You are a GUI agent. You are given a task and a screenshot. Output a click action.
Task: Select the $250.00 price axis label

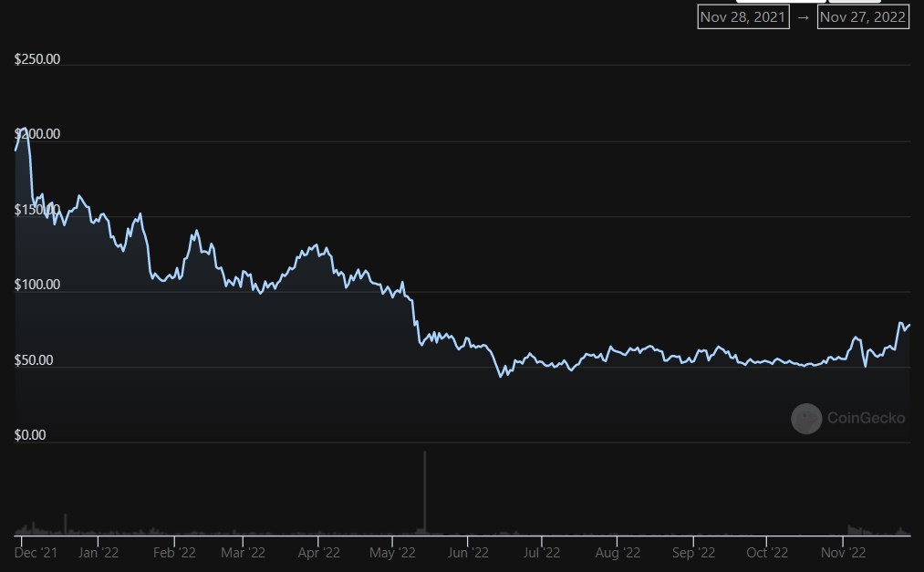(x=37, y=59)
